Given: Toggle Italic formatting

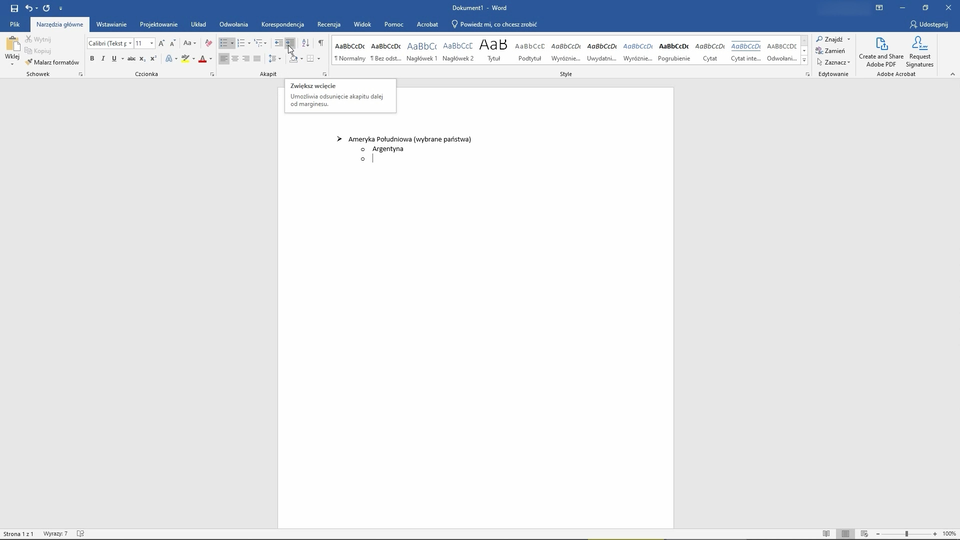Looking at the screenshot, I should (103, 59).
